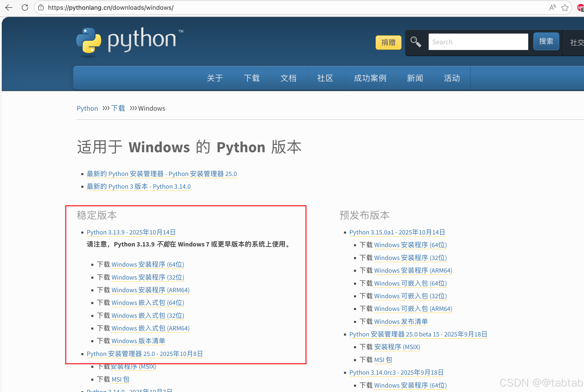Go to 下载 breadcrumb link
This screenshot has height=392, width=584.
point(118,108)
